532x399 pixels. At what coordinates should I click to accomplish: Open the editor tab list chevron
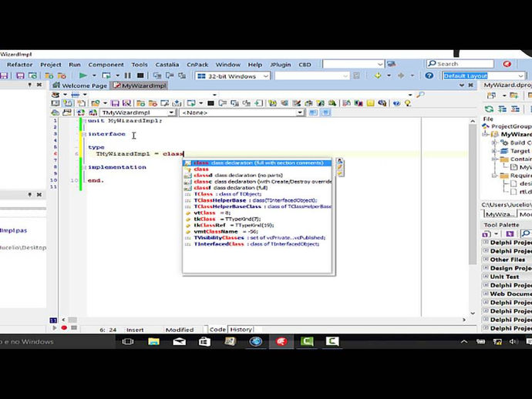pos(462,85)
